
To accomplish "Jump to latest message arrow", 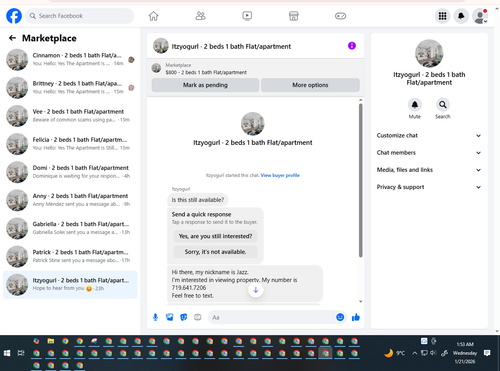I will 256,290.
